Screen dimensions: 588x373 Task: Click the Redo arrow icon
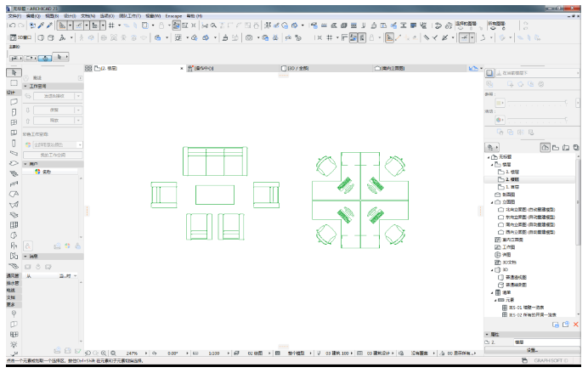pos(21,25)
